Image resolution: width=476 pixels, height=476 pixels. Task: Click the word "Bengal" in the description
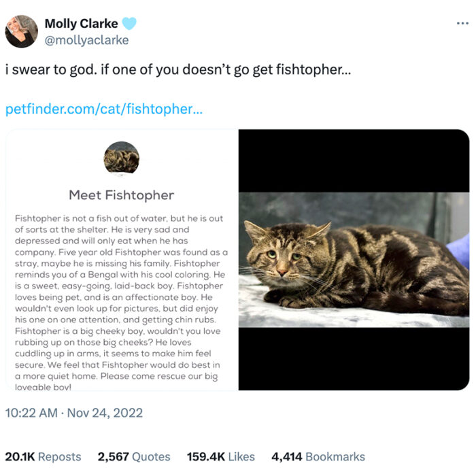[x=93, y=273]
